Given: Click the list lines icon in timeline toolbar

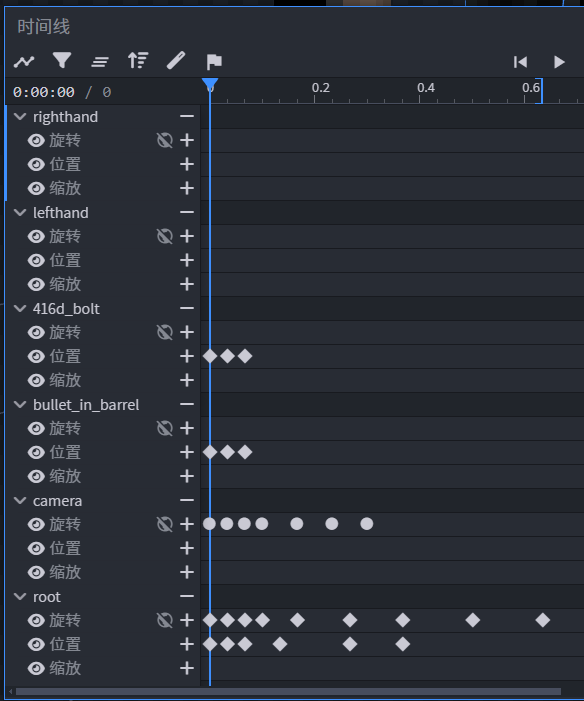Looking at the screenshot, I should click(x=100, y=62).
